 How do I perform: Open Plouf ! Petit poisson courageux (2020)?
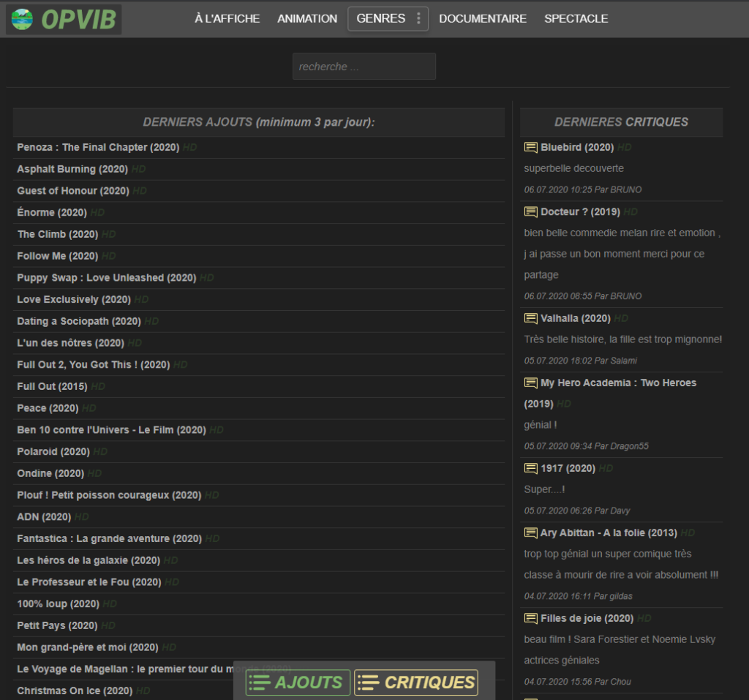coord(109,495)
